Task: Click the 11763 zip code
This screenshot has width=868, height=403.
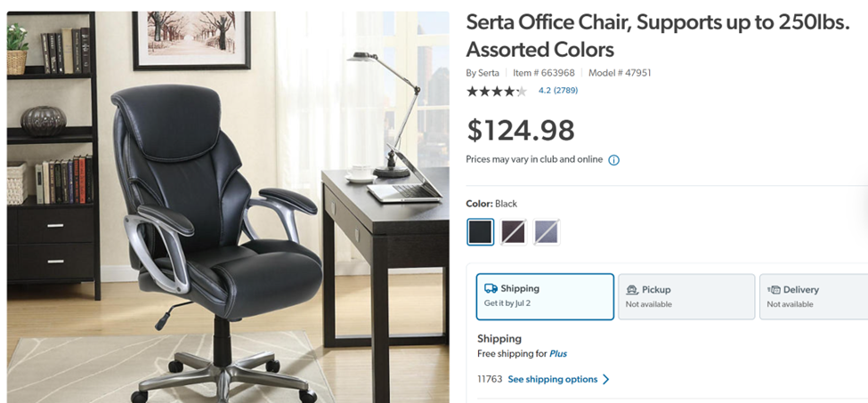Action: point(490,379)
